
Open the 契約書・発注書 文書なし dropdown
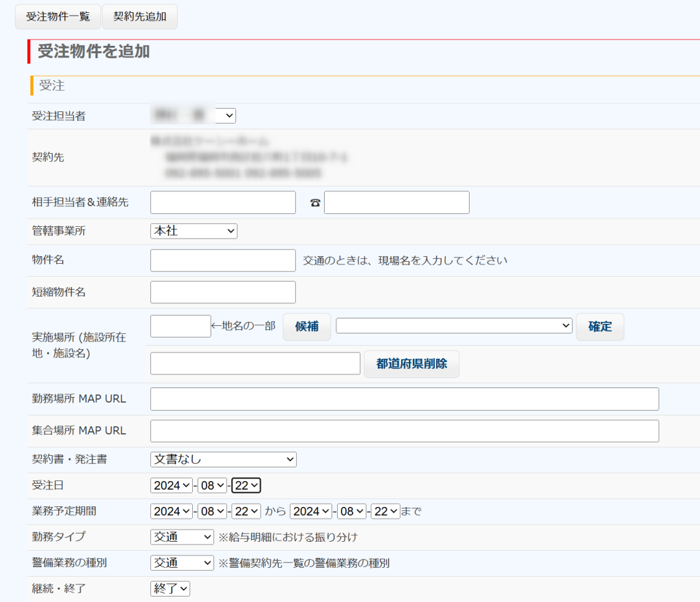coord(223,460)
